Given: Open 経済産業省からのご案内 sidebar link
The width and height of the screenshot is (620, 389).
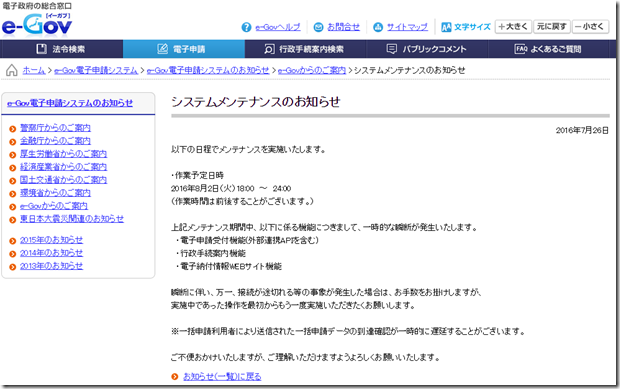Looking at the screenshot, I should click(63, 167).
